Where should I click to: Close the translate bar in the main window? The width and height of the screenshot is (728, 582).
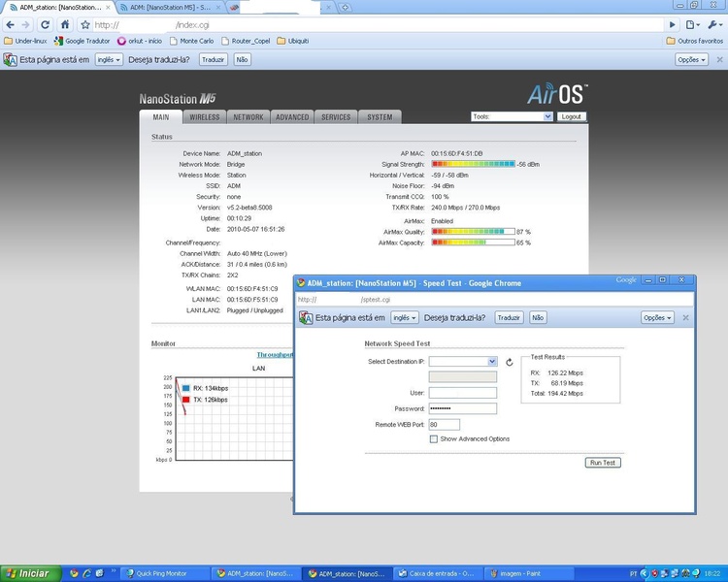tap(719, 59)
